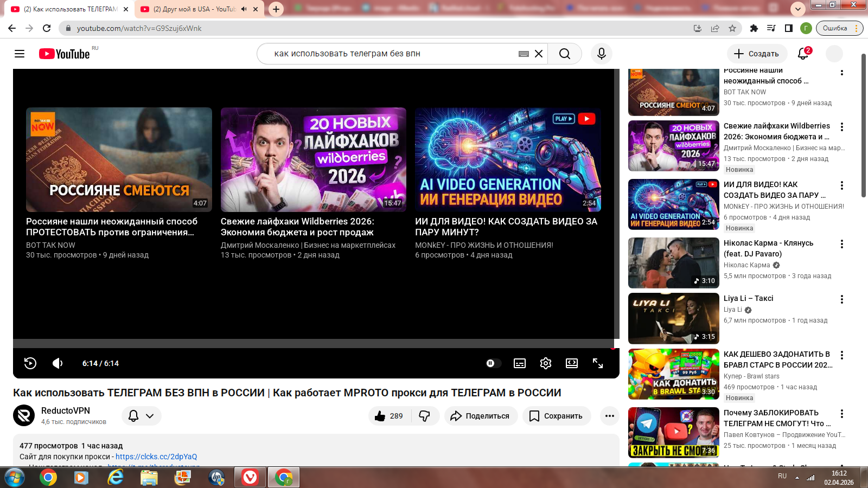Open options for 'Свежие лайфхаки Wildberries' sidebar video
This screenshot has width=868, height=488.
842,127
